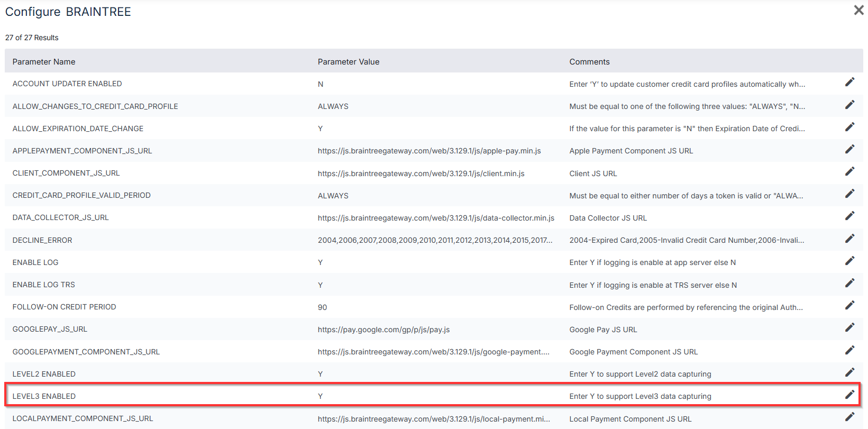Click the pencil icon for ALLOW_EXPIRATION_DATE_CHANGE
This screenshot has width=868, height=429.
click(x=849, y=127)
